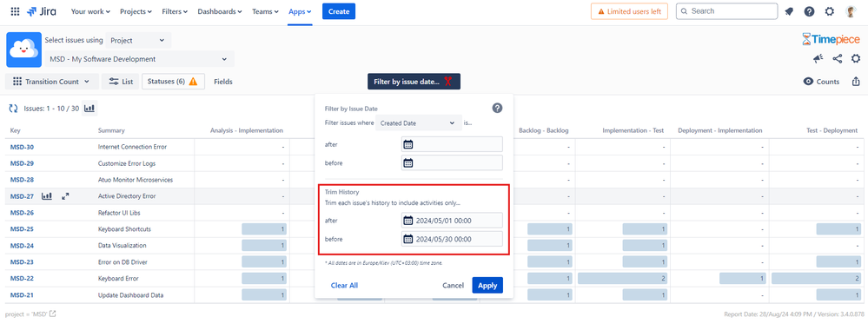
Task: Click the Create button
Action: click(x=339, y=11)
